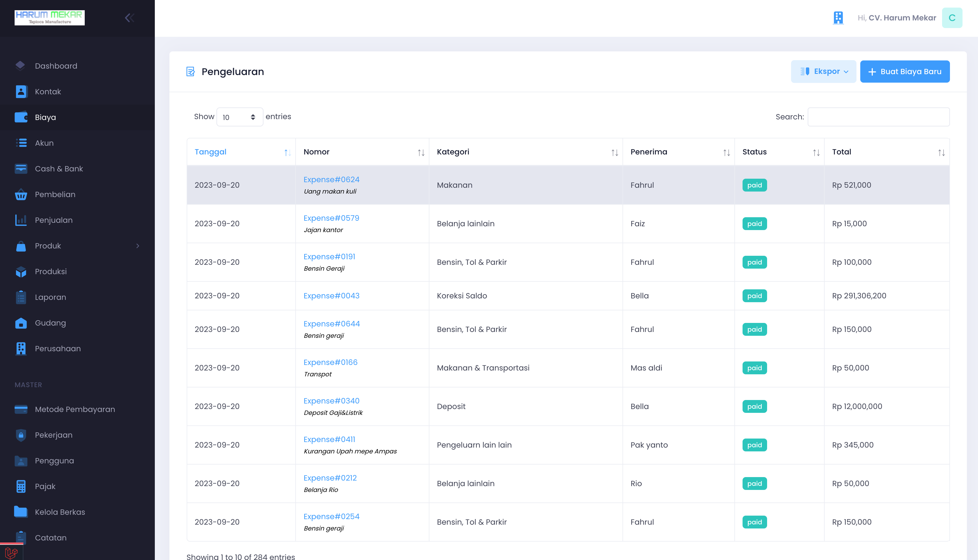Click the Cash & Bank card icon
978x560 pixels.
(x=21, y=168)
